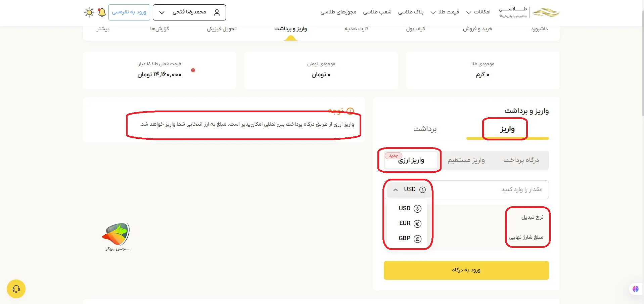Open the chat widget icon bottom right
Viewport: 644px width, 304px height.
[x=635, y=289]
